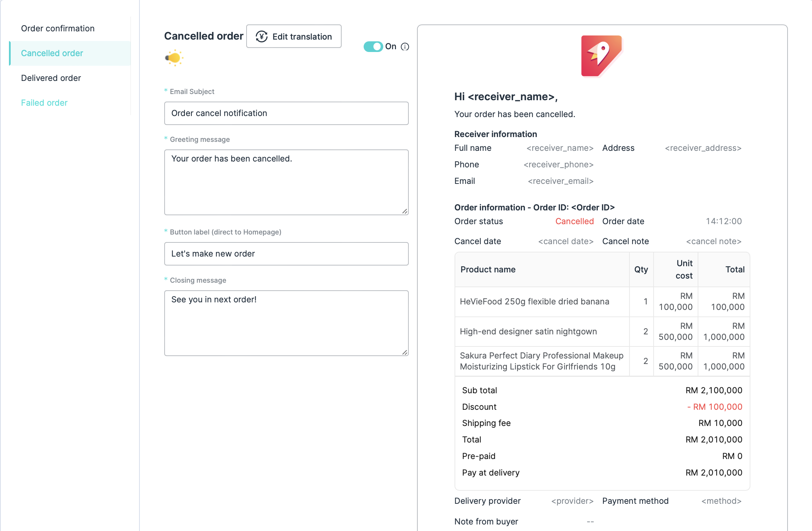The height and width of the screenshot is (531, 812).
Task: Switch to Delivered order template
Action: [51, 78]
